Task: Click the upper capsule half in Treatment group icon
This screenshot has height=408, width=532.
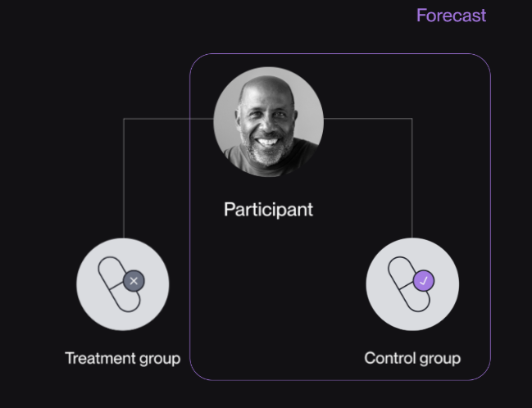Action: click(x=110, y=269)
